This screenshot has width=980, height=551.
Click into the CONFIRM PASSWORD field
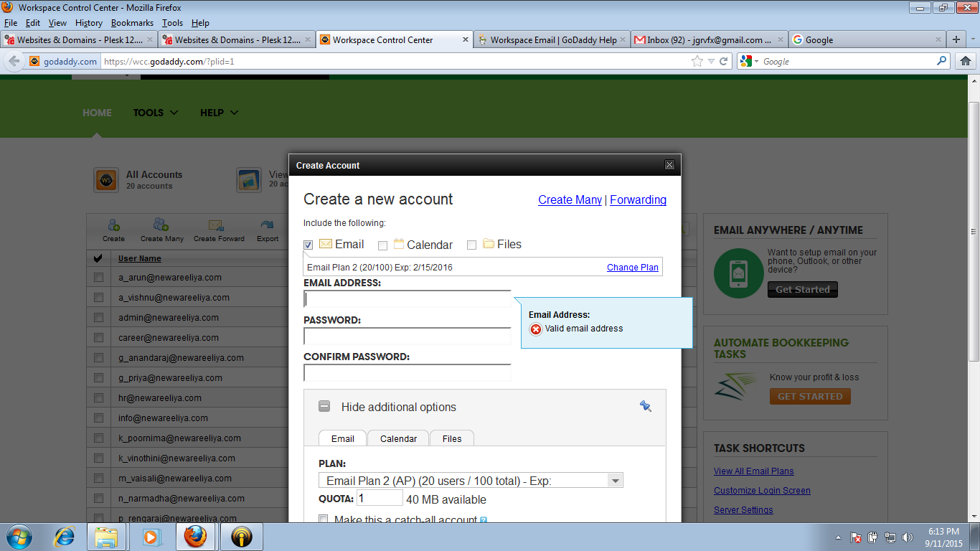(407, 372)
